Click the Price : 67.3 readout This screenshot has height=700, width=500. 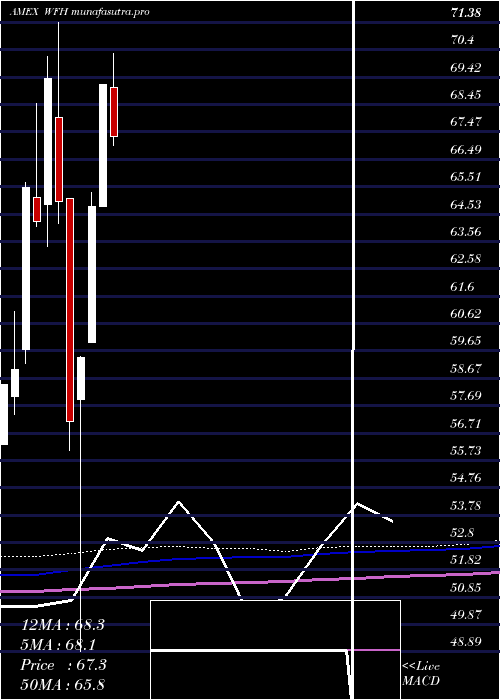[x=64, y=665]
